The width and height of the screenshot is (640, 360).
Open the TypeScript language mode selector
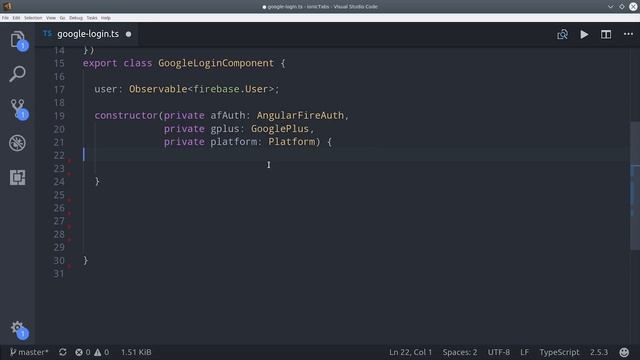pos(559,352)
